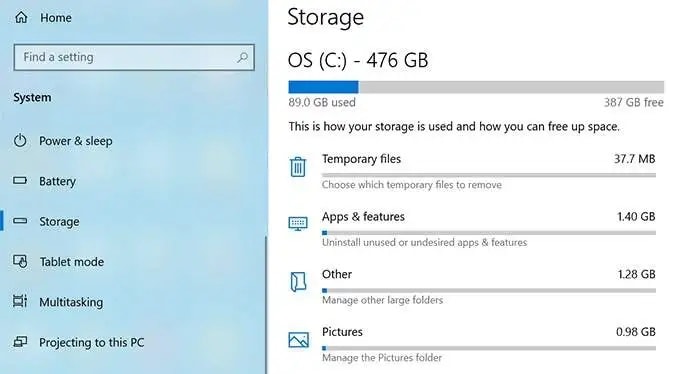680x374 pixels.
Task: Click the Home house icon
Action: [x=21, y=17]
